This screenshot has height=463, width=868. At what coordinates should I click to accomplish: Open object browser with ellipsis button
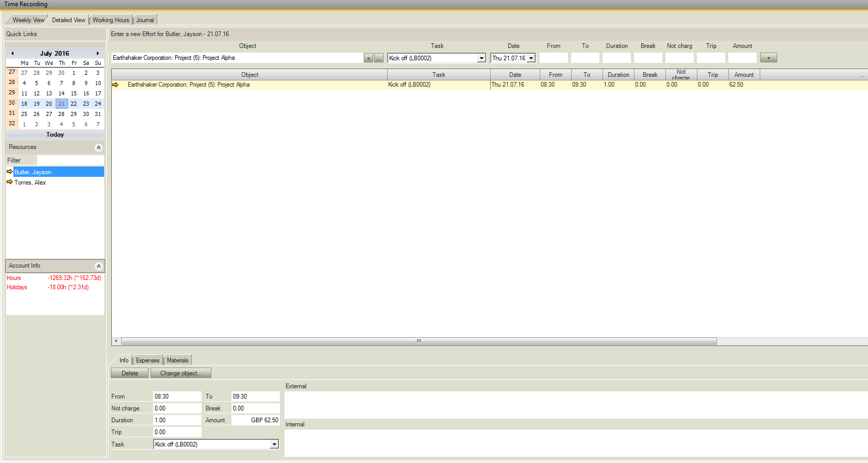pos(379,58)
